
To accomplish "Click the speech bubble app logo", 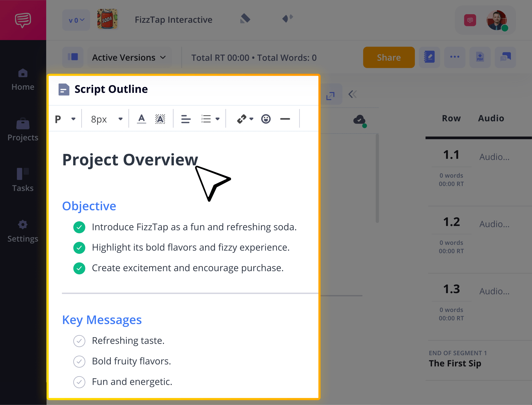I will pos(23,20).
